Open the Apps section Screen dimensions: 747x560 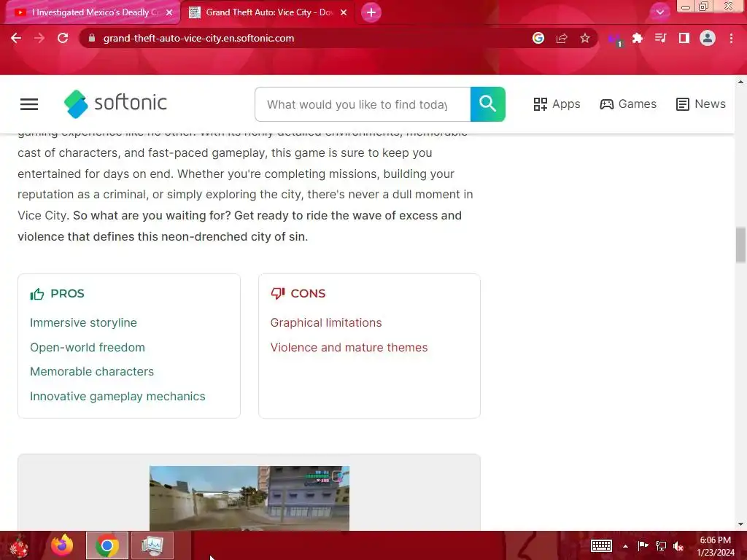click(557, 104)
